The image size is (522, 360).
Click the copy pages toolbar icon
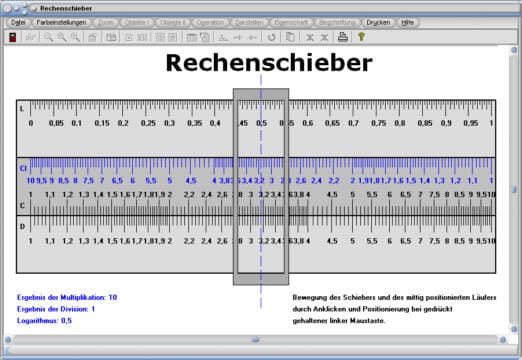click(x=290, y=37)
